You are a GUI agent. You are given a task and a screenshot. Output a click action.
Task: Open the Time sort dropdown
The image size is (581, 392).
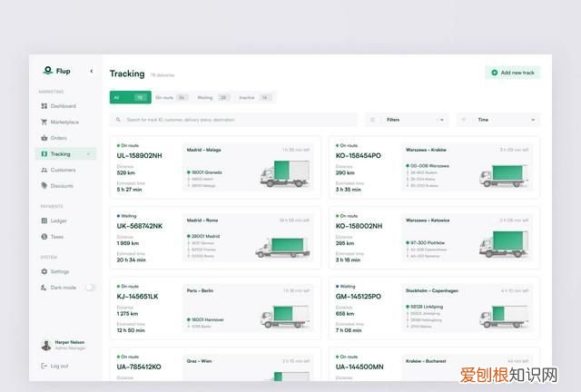[498, 120]
